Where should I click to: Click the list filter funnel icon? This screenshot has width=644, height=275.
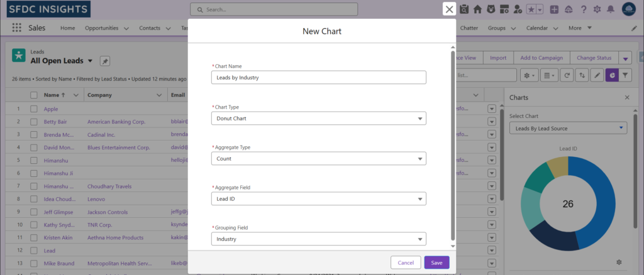click(x=625, y=75)
